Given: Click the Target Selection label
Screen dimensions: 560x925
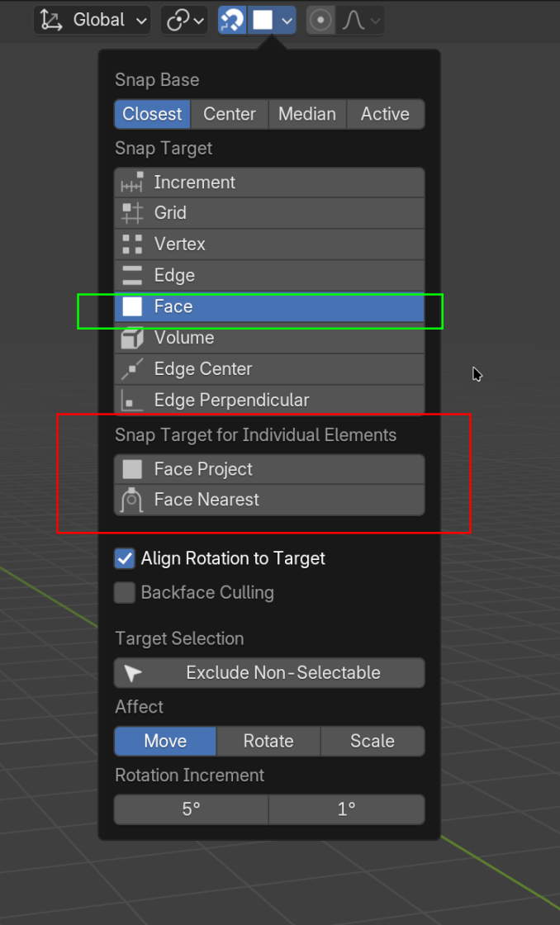Looking at the screenshot, I should click(179, 639).
